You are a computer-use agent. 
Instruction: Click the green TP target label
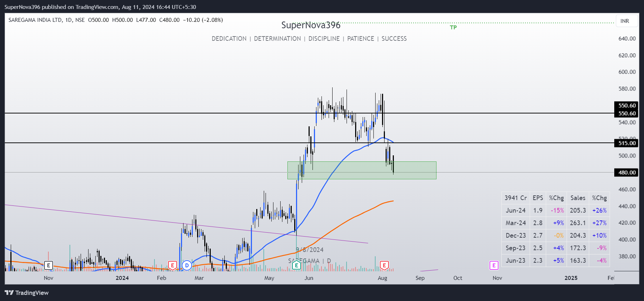pyautogui.click(x=453, y=28)
